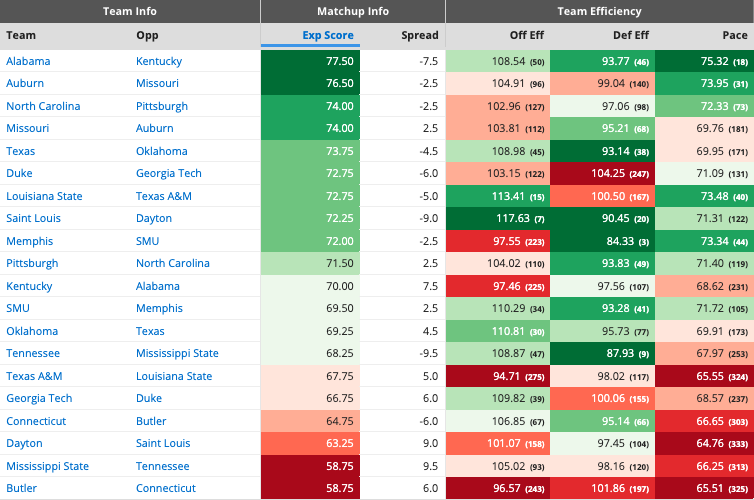Select Tennessee's -9.5 spread value
This screenshot has width=754, height=500.
click(x=428, y=353)
